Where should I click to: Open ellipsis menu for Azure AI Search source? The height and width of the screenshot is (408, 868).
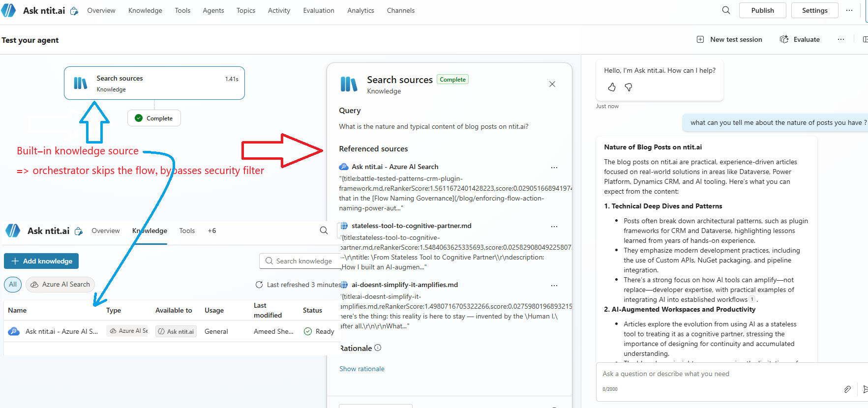(554, 167)
